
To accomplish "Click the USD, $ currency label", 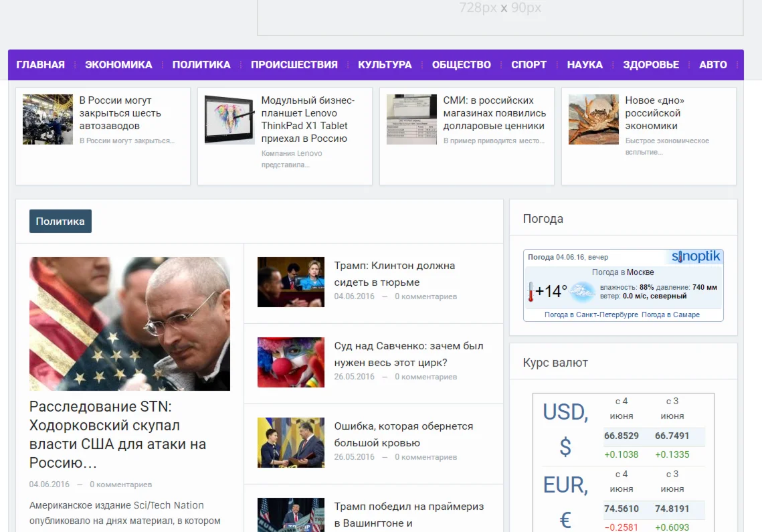I will pyautogui.click(x=565, y=429).
